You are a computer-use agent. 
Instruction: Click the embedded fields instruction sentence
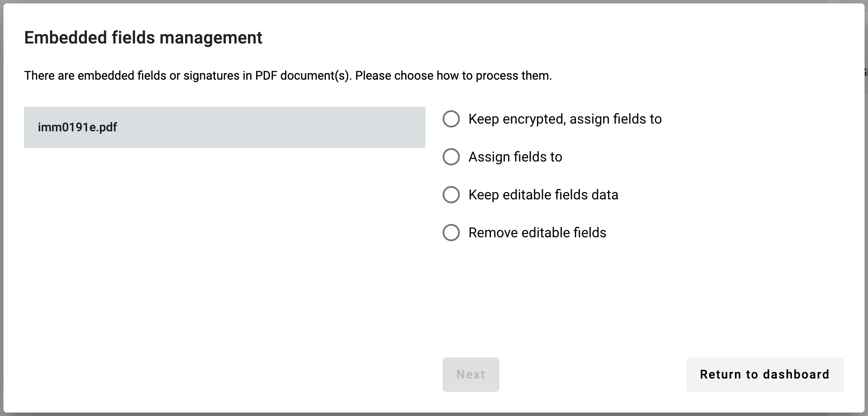tap(288, 76)
